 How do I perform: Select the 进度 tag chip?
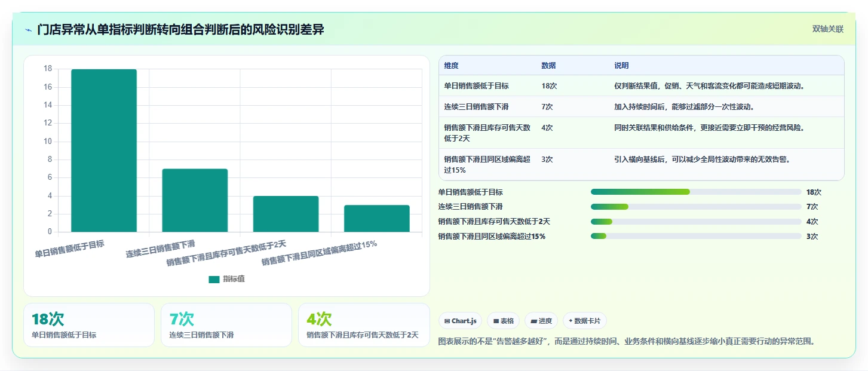pos(541,321)
